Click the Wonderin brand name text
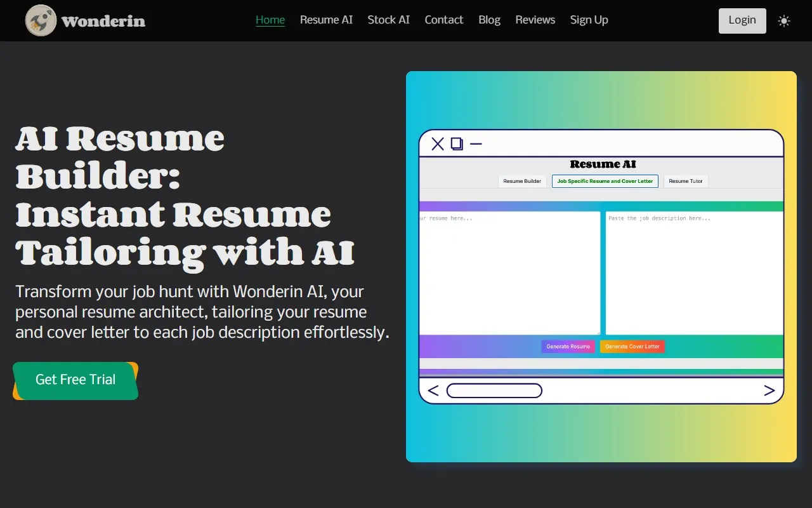Image resolution: width=812 pixels, height=508 pixels. click(x=103, y=22)
